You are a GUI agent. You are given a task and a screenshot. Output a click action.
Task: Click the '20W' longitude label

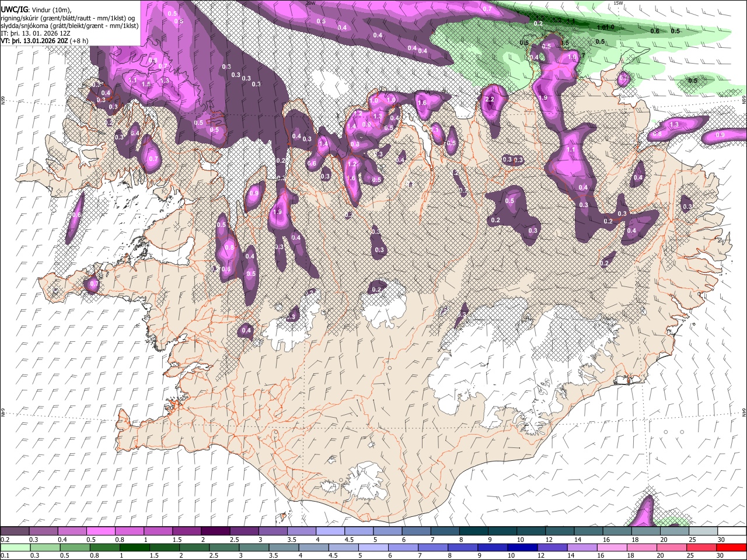coord(310,3)
